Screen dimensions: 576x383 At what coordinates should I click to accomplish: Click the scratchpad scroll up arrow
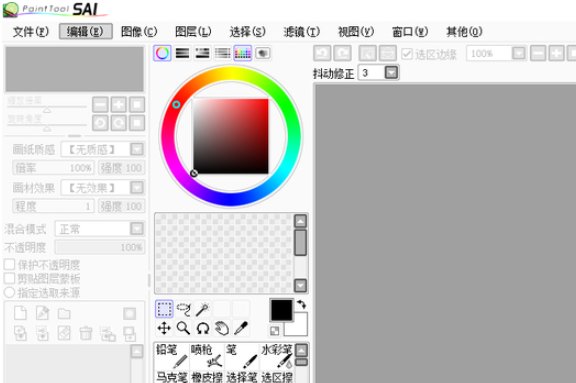(x=300, y=221)
